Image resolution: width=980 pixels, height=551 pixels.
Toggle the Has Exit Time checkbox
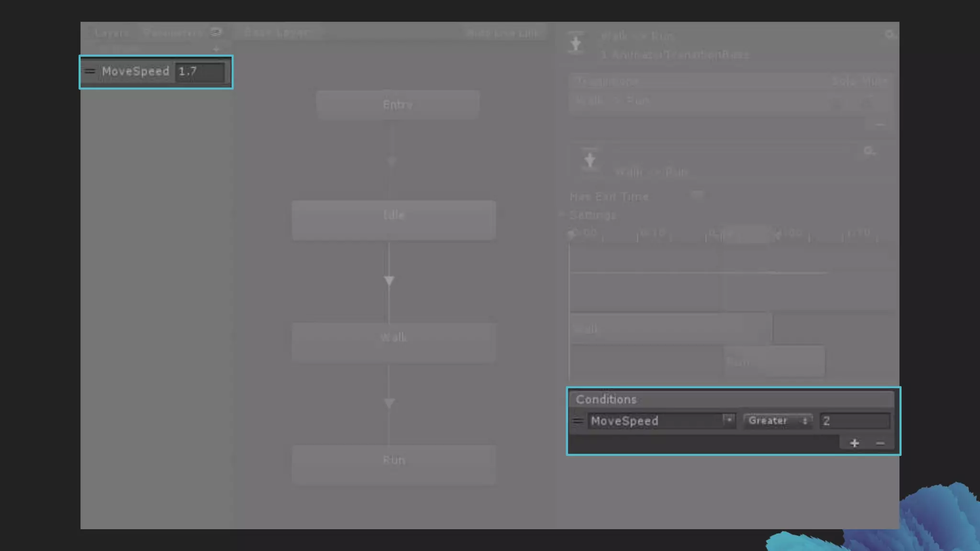[x=697, y=195]
